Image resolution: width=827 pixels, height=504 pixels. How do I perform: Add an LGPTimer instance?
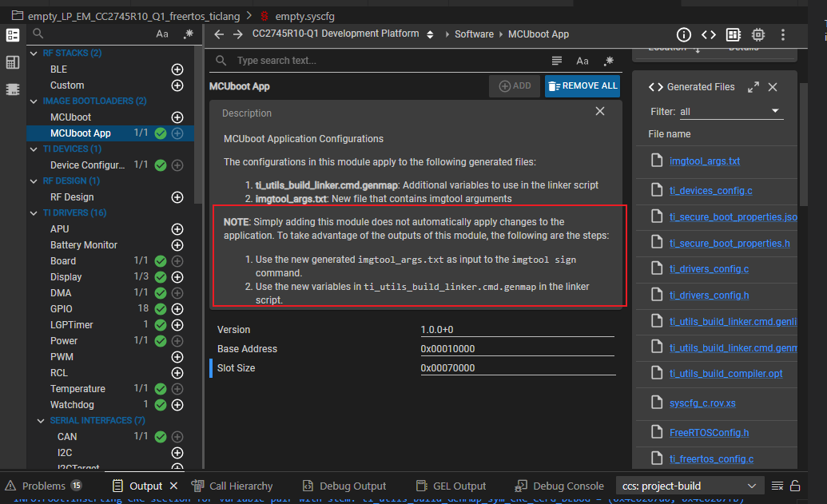pyautogui.click(x=177, y=325)
